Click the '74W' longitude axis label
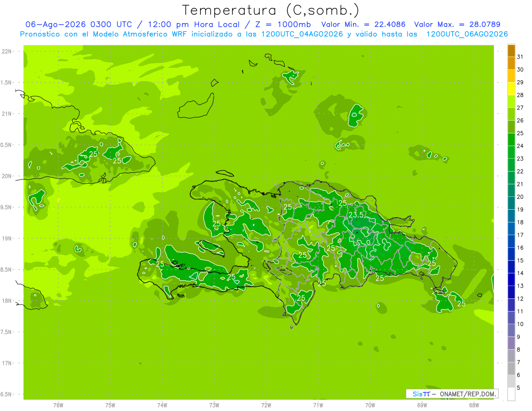This screenshot has width=532, height=411. [x=162, y=405]
